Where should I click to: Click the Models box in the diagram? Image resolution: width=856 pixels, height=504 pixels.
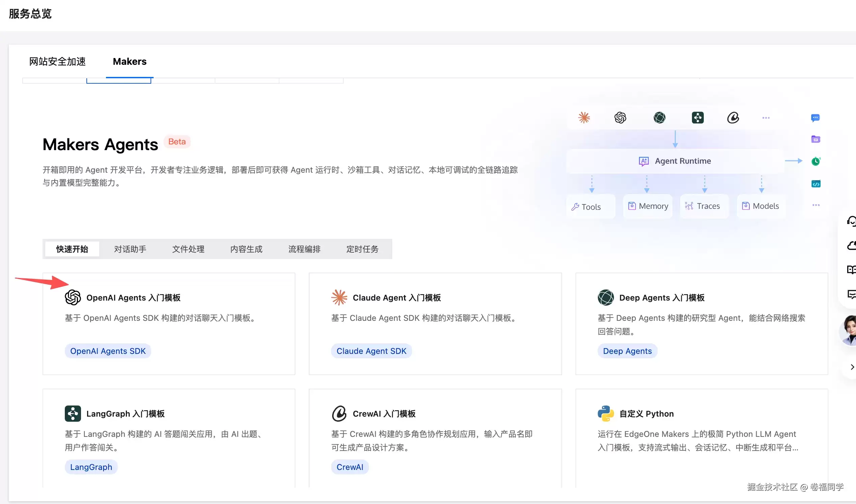[761, 206]
